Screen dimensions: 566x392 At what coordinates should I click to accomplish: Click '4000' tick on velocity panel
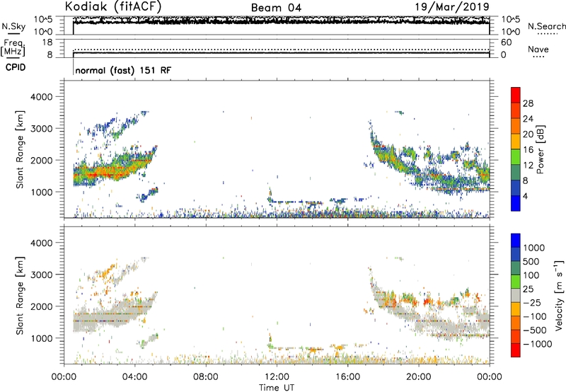[x=41, y=243]
